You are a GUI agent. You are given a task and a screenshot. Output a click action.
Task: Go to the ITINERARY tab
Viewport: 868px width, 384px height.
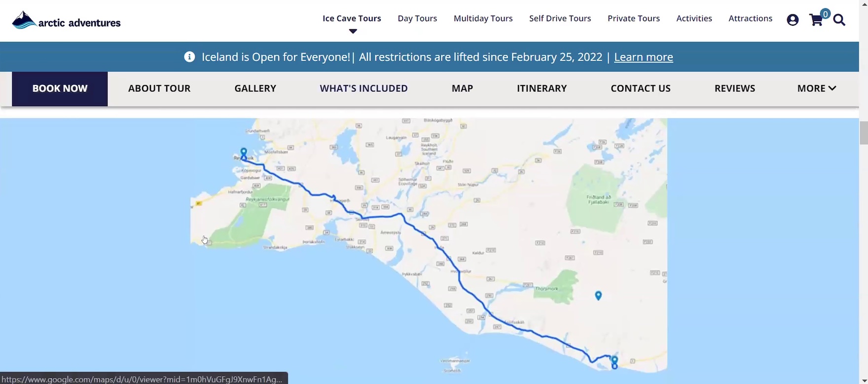click(x=542, y=88)
